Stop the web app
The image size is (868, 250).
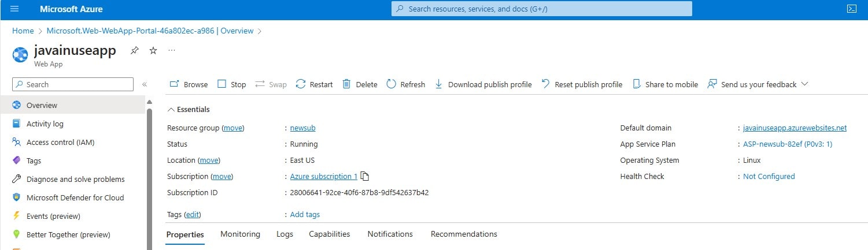click(x=232, y=84)
